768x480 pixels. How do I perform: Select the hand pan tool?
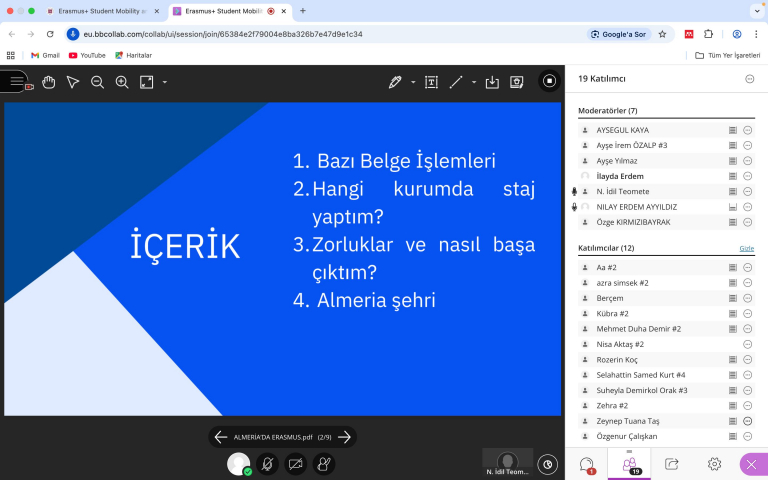coord(48,82)
